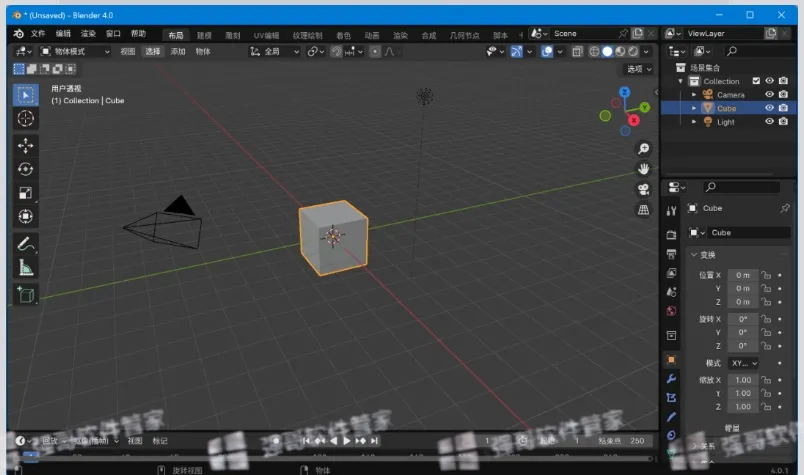Expand the Camera tree item

click(694, 94)
